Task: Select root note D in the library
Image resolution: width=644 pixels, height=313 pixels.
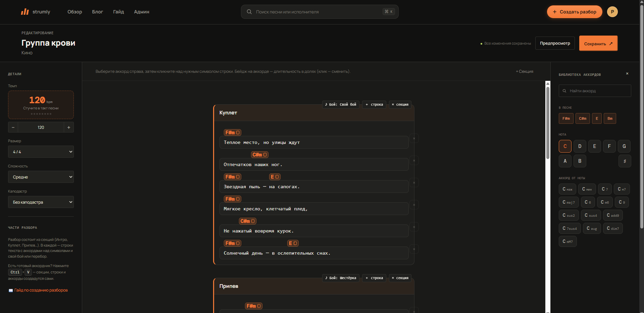Action: point(580,146)
